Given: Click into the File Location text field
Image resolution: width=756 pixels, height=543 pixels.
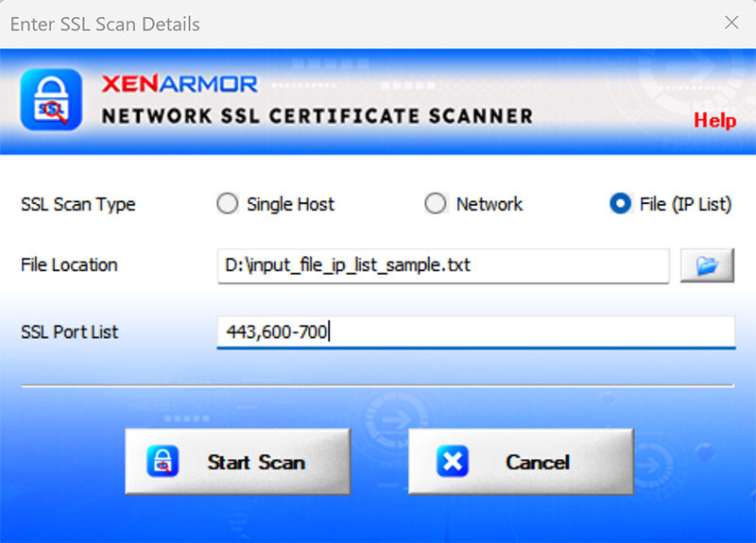Looking at the screenshot, I should pyautogui.click(x=443, y=265).
